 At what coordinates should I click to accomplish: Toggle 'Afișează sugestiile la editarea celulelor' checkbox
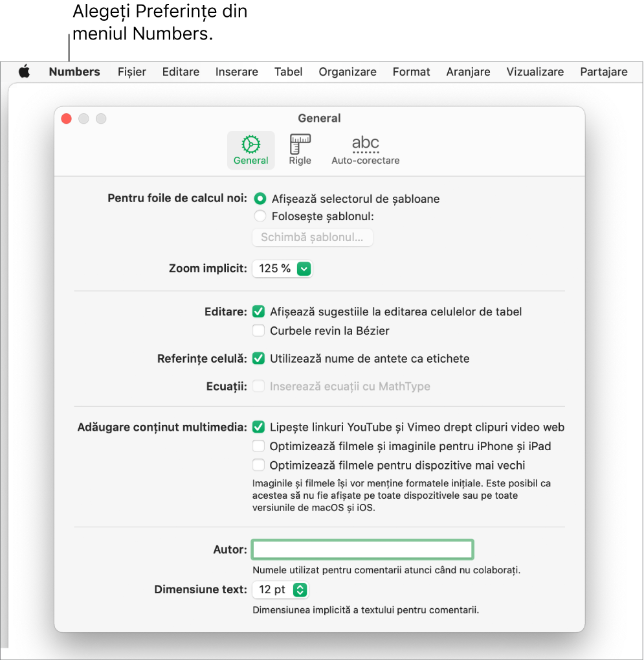tap(258, 312)
